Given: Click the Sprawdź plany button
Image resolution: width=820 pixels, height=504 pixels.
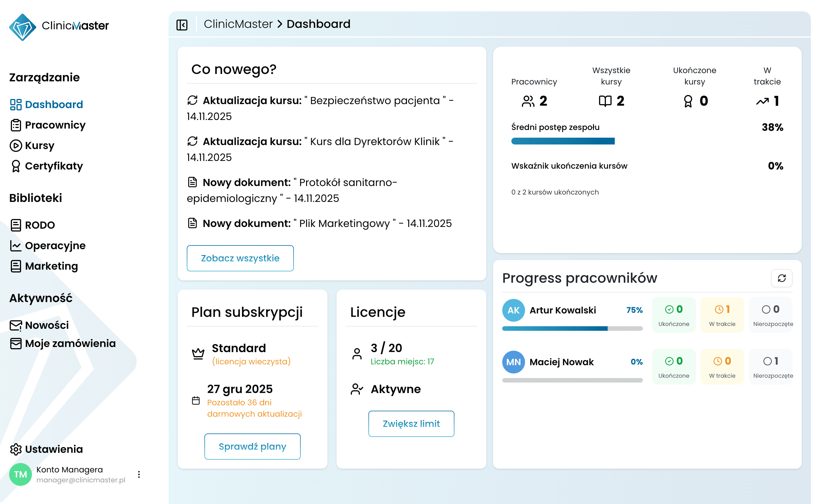Looking at the screenshot, I should (252, 446).
